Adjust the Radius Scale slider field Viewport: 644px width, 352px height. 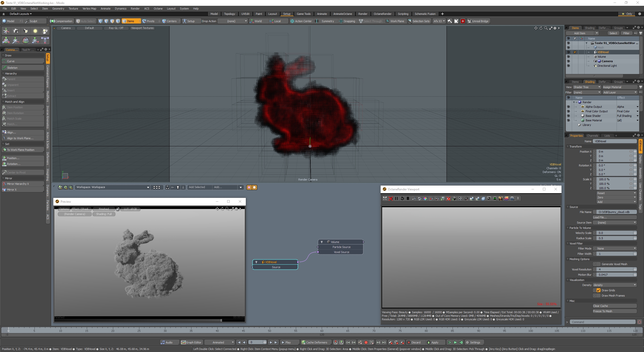coord(614,238)
